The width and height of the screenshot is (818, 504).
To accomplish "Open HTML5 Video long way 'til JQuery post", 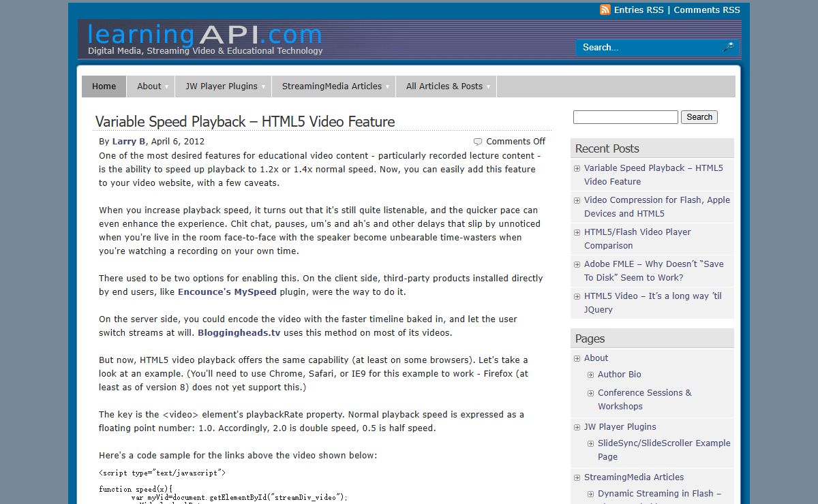I will click(653, 302).
